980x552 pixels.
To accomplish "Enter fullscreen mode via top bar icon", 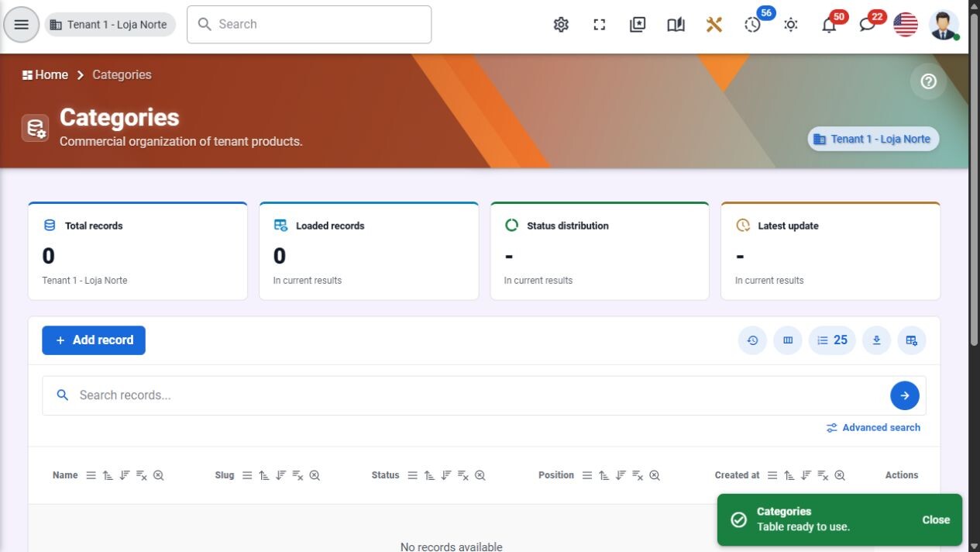I will point(600,25).
